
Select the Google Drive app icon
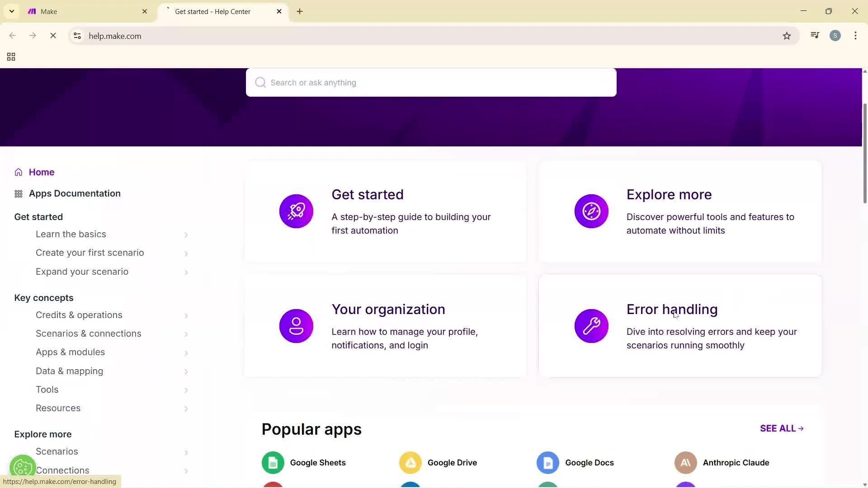[410, 462]
